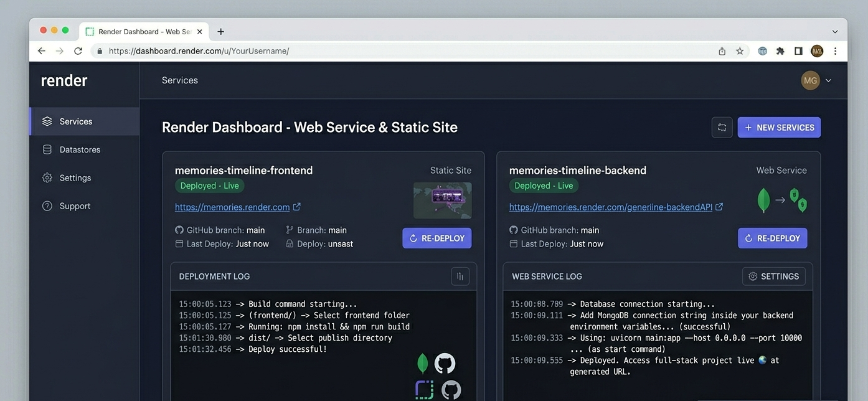Click the memories-timeline-frontend service title
The image size is (868, 401).
pyautogui.click(x=244, y=170)
